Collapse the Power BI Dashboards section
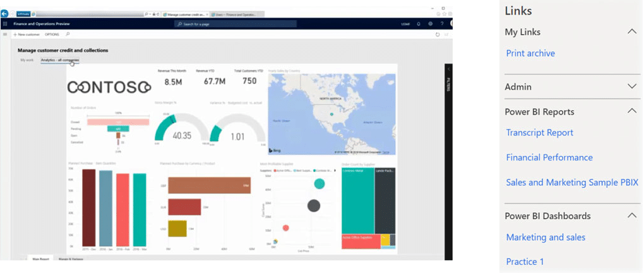This screenshot has width=644, height=273. (631, 215)
